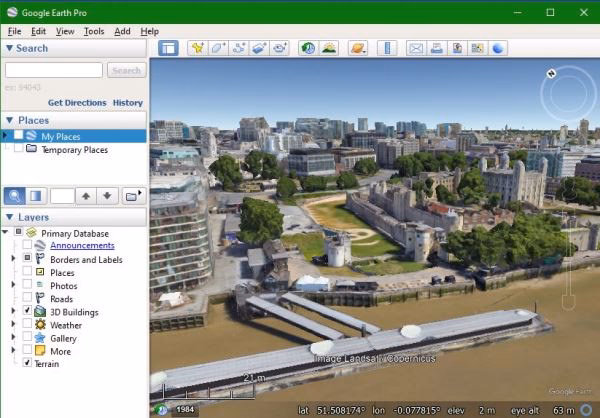The image size is (600, 418).
Task: Uncheck the 3D Buildings layer
Action: pyautogui.click(x=27, y=310)
